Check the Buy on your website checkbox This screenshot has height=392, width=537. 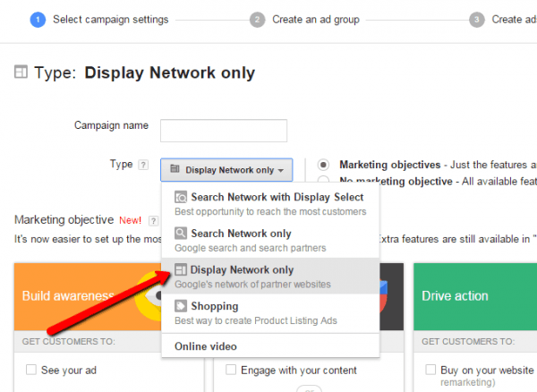click(430, 370)
